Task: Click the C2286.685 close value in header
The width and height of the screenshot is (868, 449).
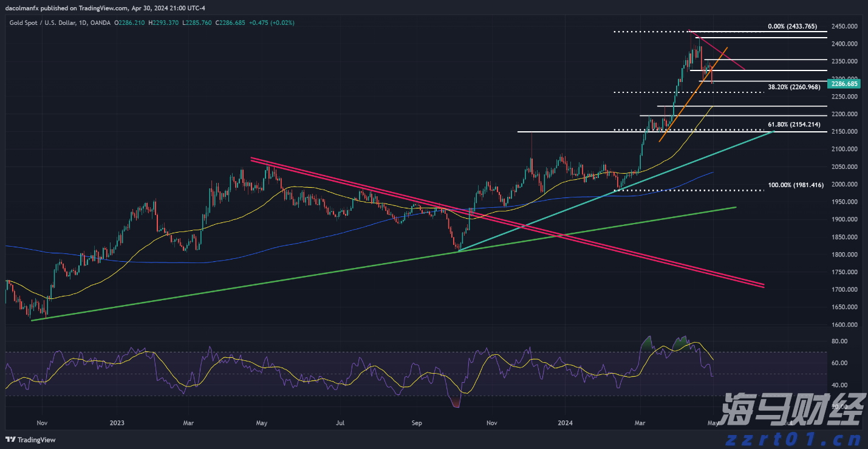Action: point(233,22)
